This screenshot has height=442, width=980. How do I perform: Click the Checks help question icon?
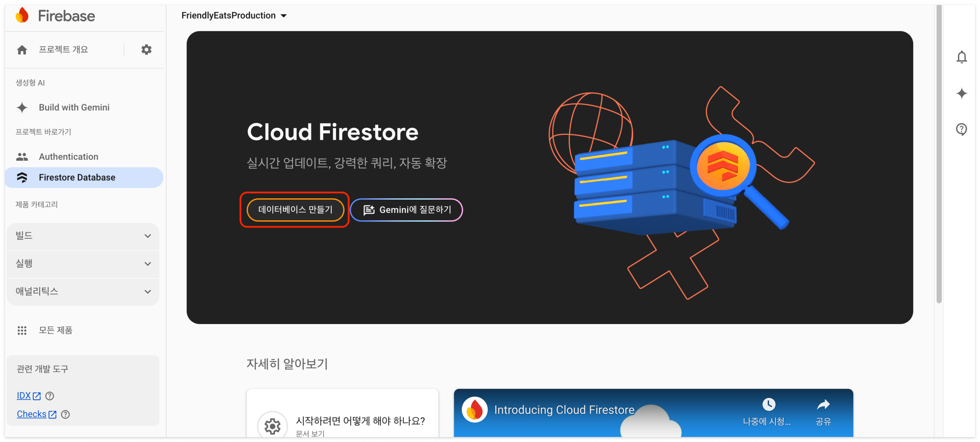(65, 414)
